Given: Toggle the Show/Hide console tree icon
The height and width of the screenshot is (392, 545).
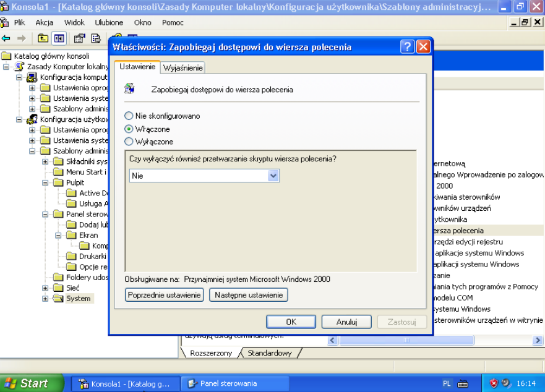Looking at the screenshot, I should [x=59, y=38].
